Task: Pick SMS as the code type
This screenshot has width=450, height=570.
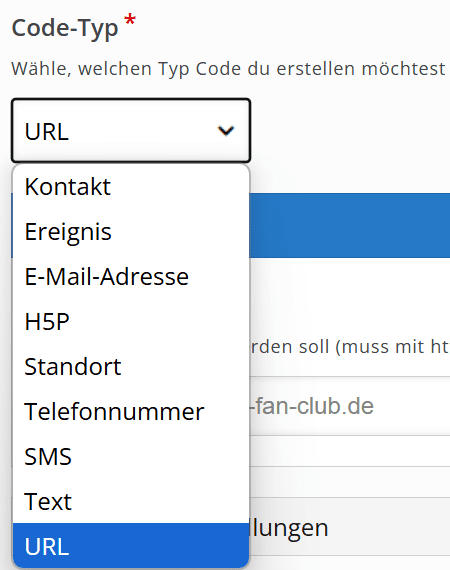Action: pos(131,457)
